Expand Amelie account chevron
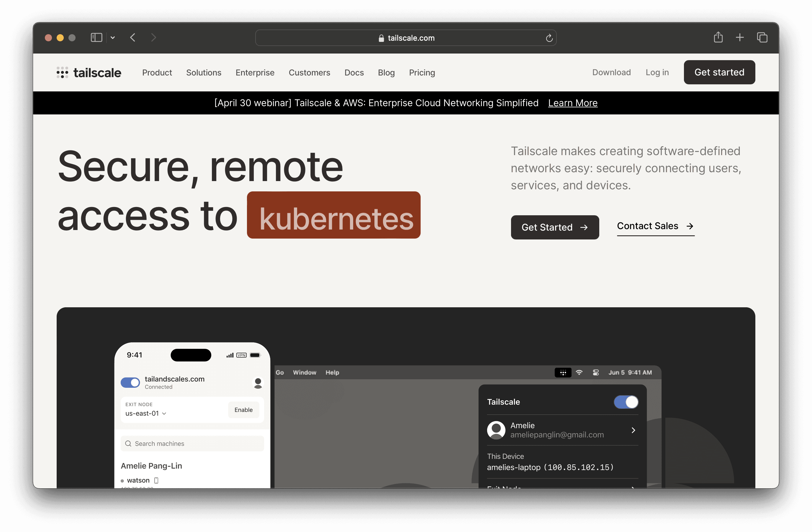Screen dimensions: 812x532 633,430
